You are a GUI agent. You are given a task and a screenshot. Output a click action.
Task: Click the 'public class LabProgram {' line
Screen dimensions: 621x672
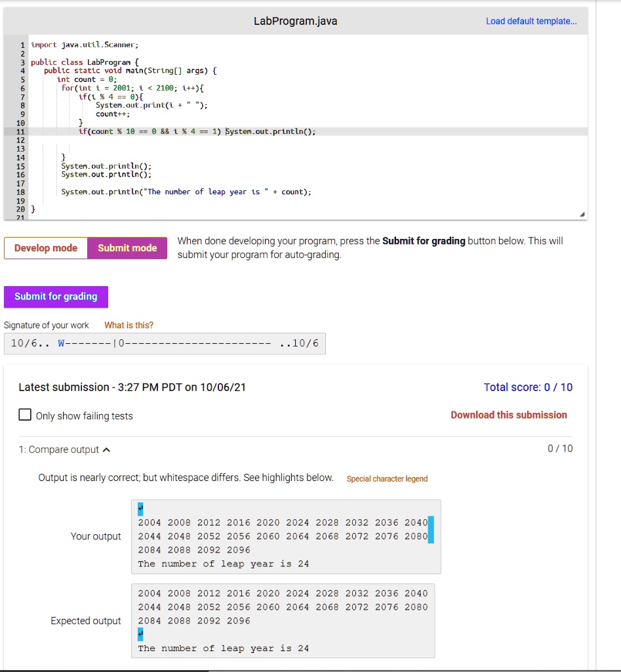[85, 62]
